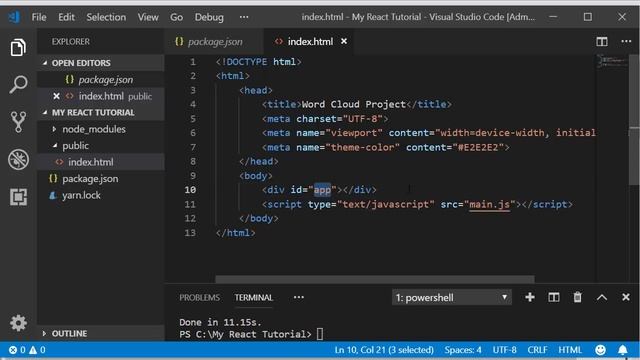Viewport: 640px width, 360px height.
Task: Switch to the package.json editor tab
Action: click(x=214, y=41)
